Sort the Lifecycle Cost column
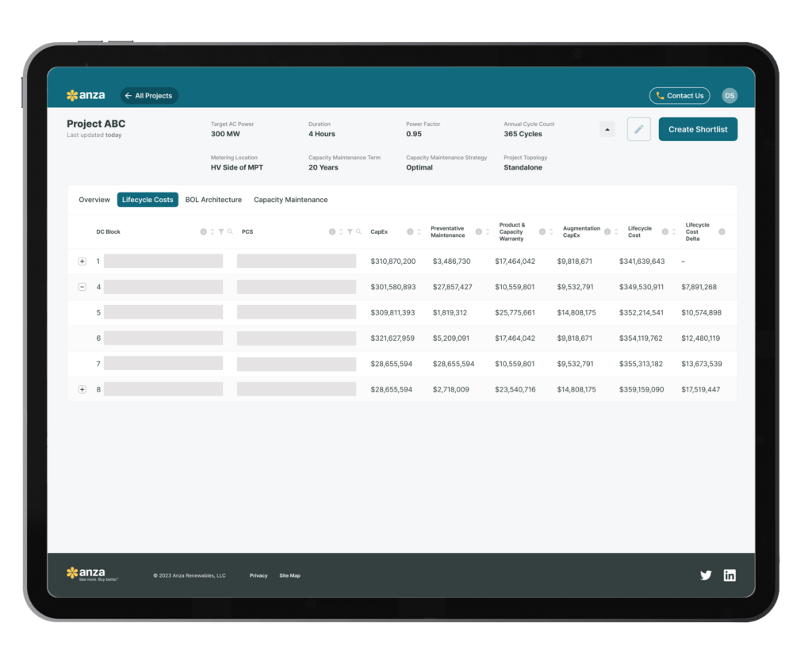Screen dimensions: 812x661 [674, 232]
